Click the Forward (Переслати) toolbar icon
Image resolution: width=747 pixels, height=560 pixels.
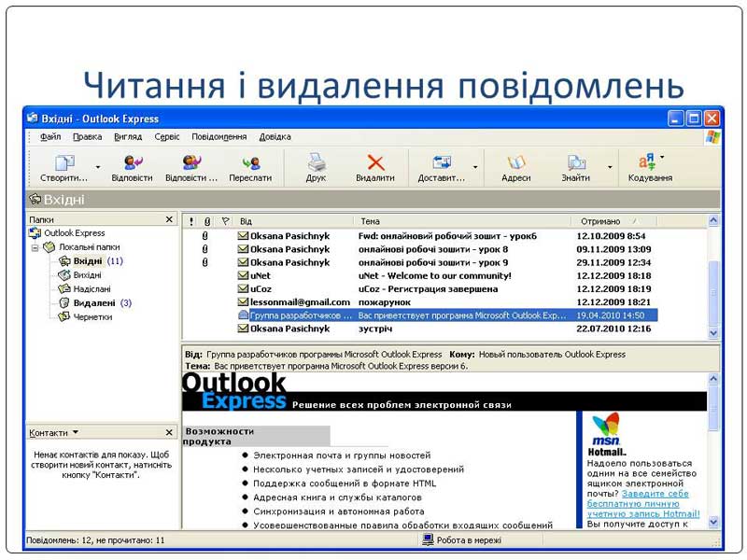coord(250,163)
